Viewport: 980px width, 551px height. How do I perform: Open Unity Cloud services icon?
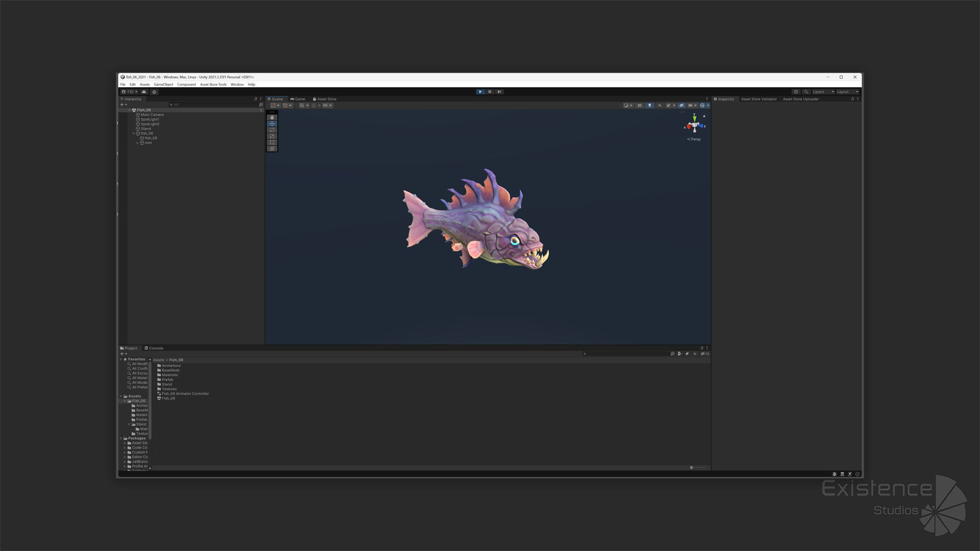144,92
